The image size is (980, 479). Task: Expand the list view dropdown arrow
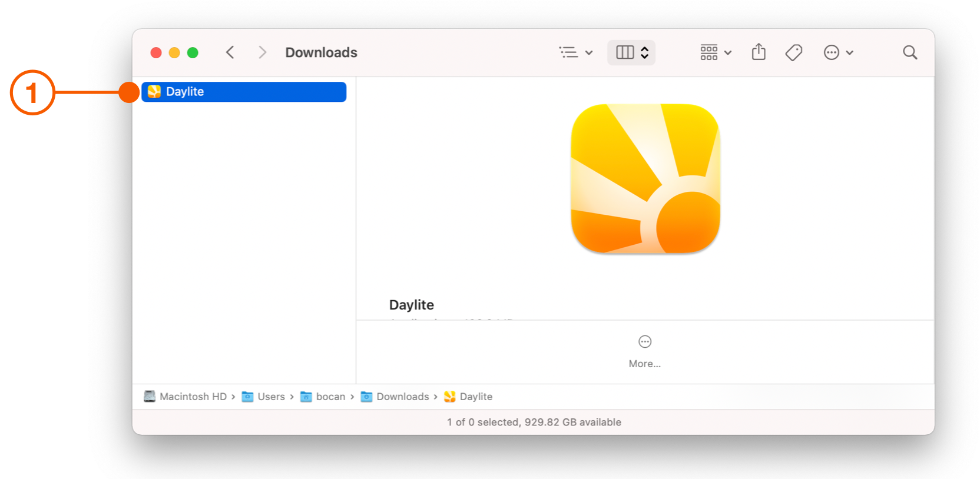pos(589,53)
